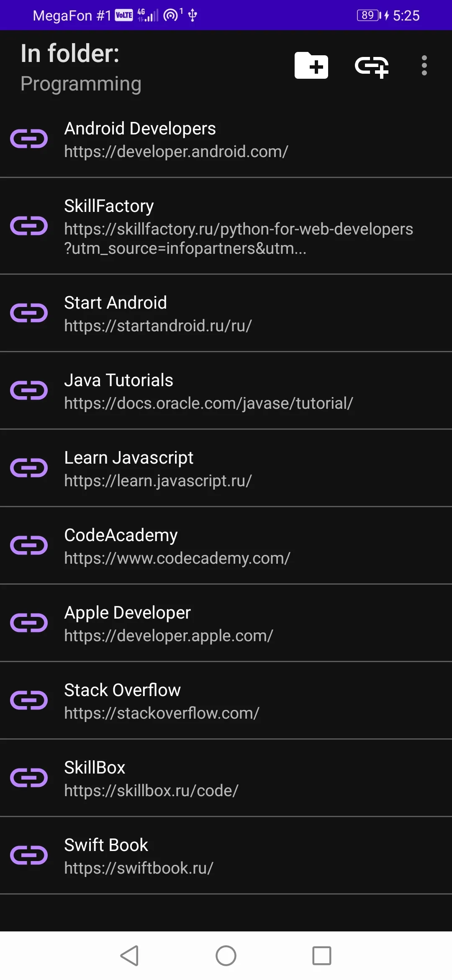Tap the skillfactory.ru python-for-web-developers URL
This screenshot has width=452, height=980.
(x=239, y=239)
